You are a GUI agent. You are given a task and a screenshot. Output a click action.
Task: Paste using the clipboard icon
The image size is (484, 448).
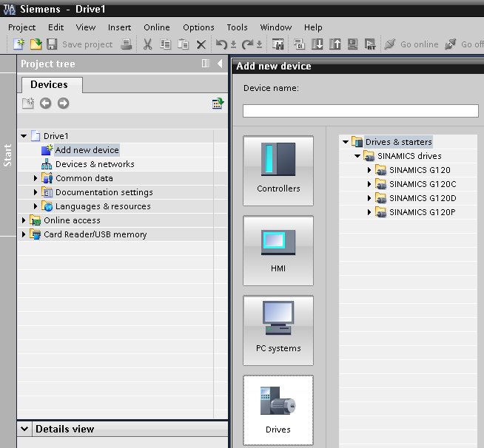tap(183, 44)
